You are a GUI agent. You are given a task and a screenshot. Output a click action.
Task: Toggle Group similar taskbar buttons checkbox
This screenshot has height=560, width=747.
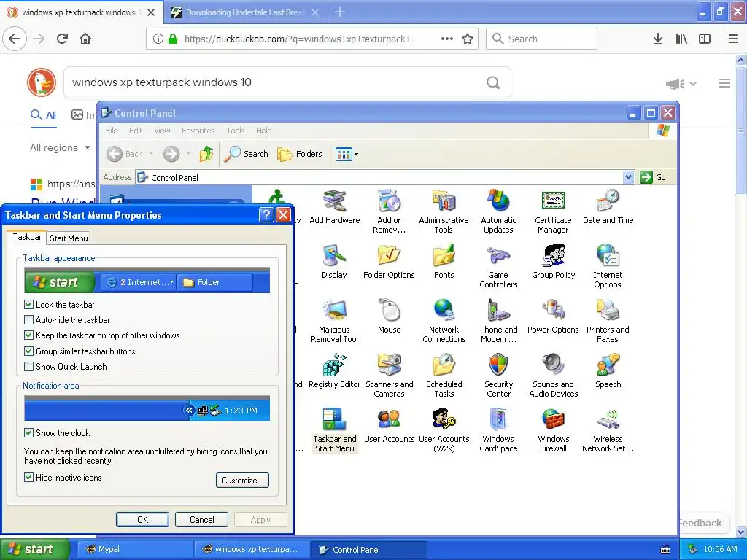[28, 351]
